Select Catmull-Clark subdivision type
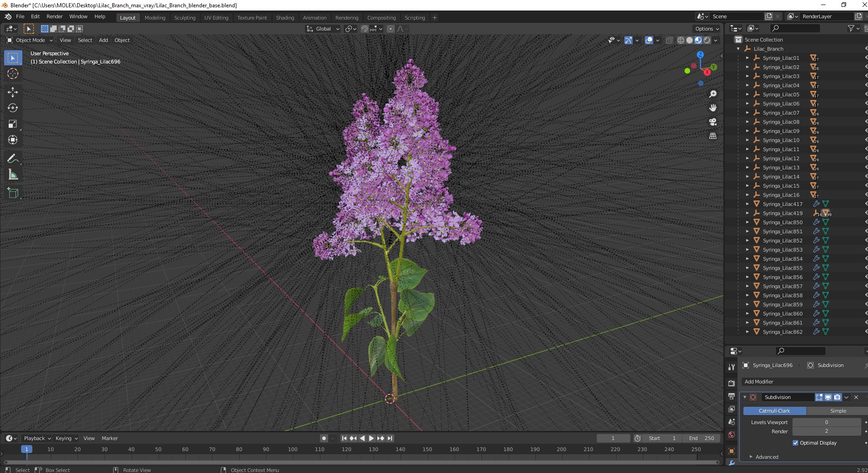This screenshot has width=868, height=473. [x=774, y=411]
